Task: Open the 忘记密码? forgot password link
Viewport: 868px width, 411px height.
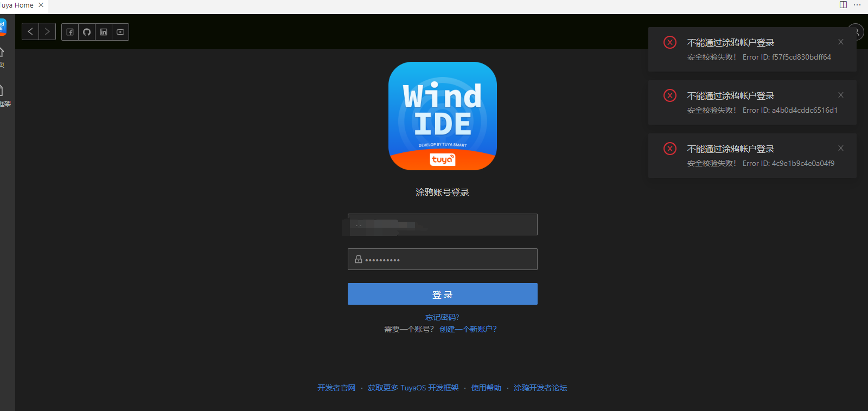Action: tap(442, 317)
